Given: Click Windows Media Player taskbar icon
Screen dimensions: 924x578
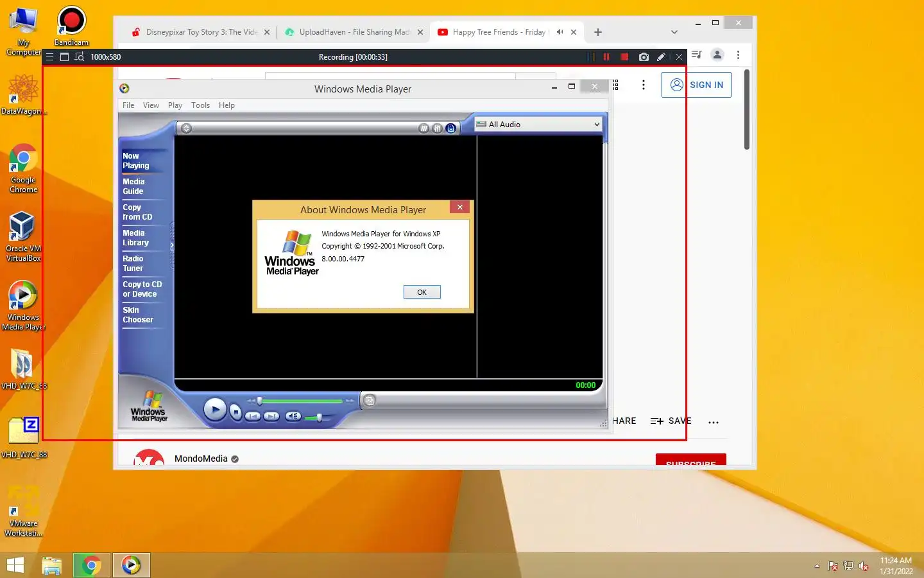Looking at the screenshot, I should [x=132, y=565].
